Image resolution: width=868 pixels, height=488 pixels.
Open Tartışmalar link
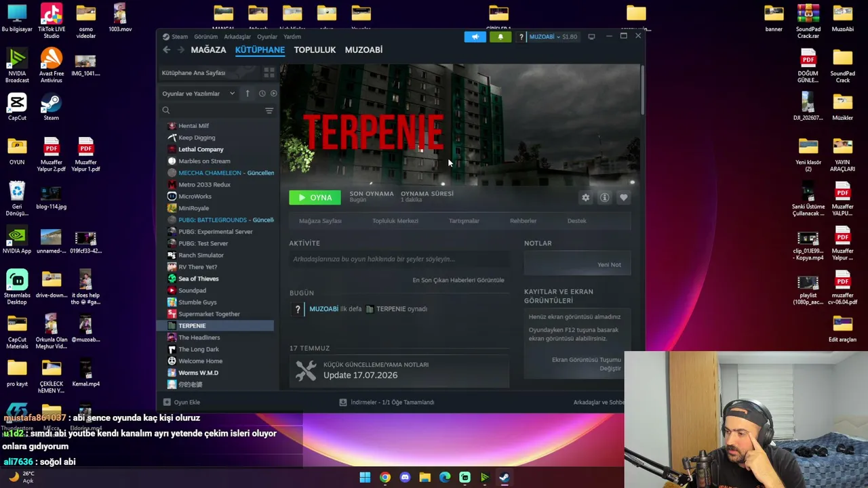pyautogui.click(x=464, y=221)
